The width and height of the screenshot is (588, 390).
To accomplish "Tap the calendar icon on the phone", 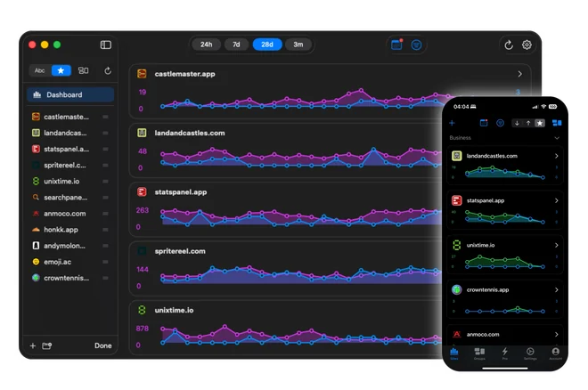I will tap(484, 123).
